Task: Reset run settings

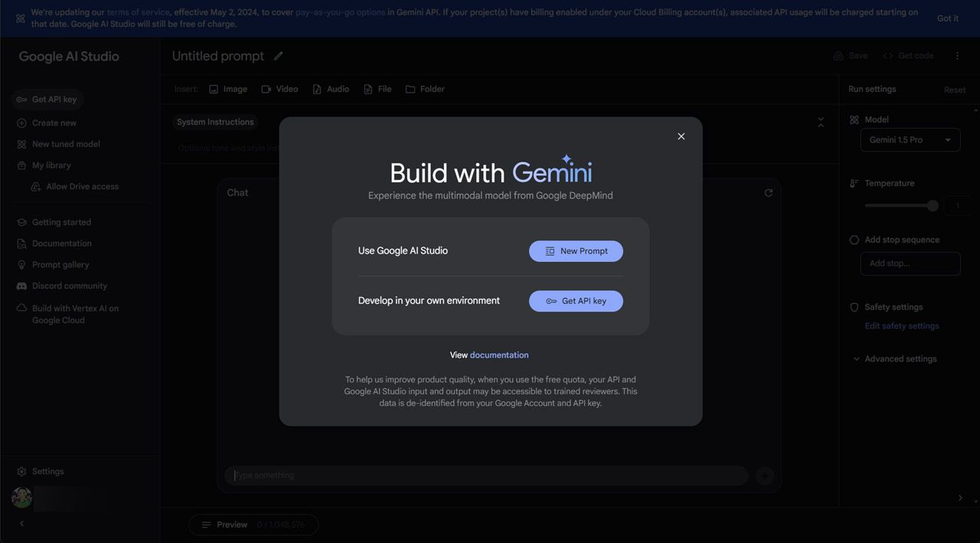Action: (x=955, y=90)
